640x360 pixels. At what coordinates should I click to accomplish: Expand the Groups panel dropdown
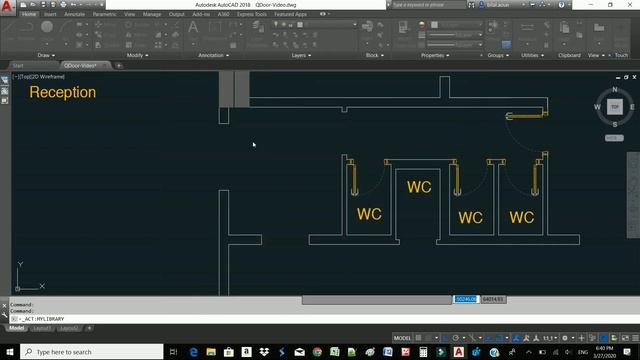(x=498, y=55)
